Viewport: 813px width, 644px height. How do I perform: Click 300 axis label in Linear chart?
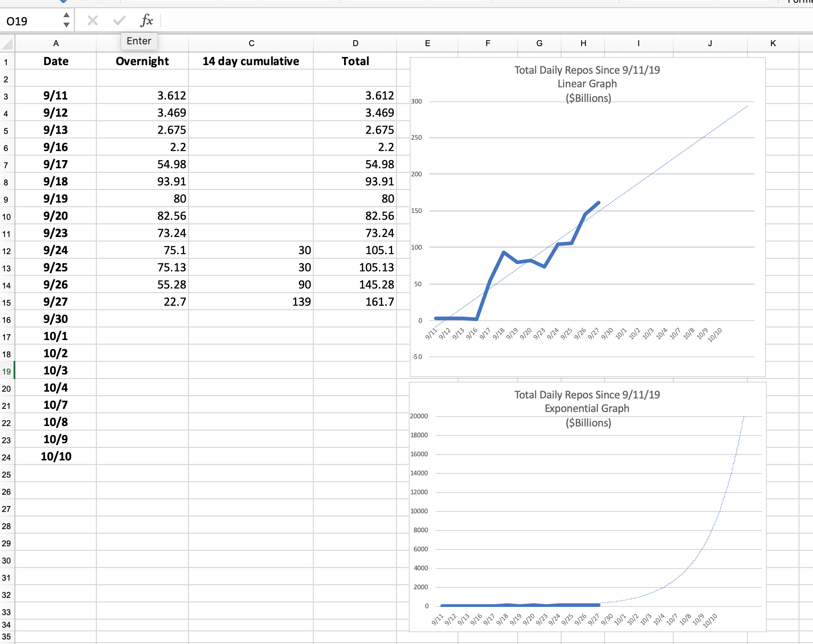[416, 101]
